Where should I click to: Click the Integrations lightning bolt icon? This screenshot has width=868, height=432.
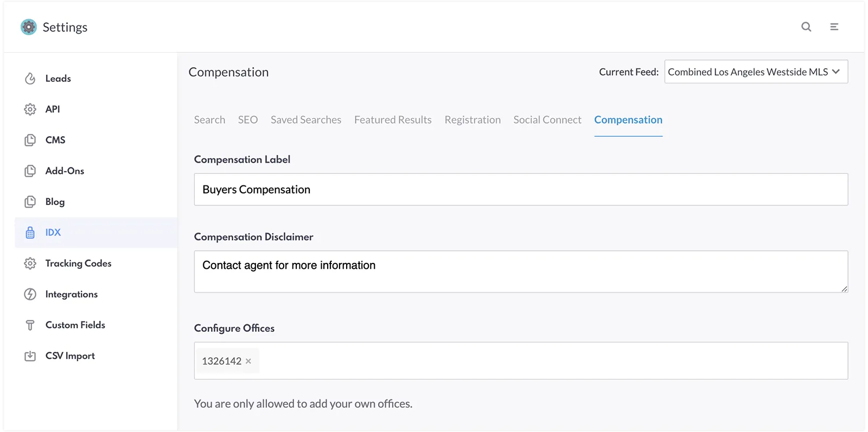[x=30, y=294]
